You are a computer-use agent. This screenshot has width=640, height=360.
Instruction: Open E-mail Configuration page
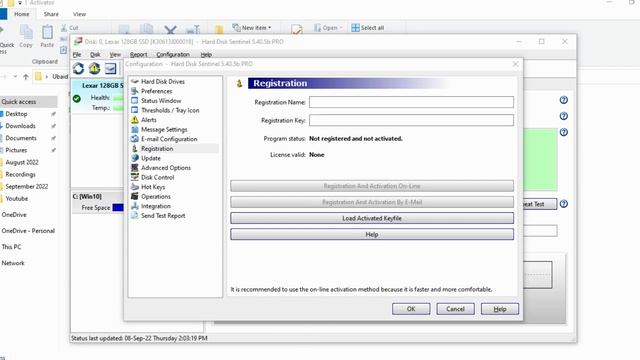pyautogui.click(x=169, y=139)
